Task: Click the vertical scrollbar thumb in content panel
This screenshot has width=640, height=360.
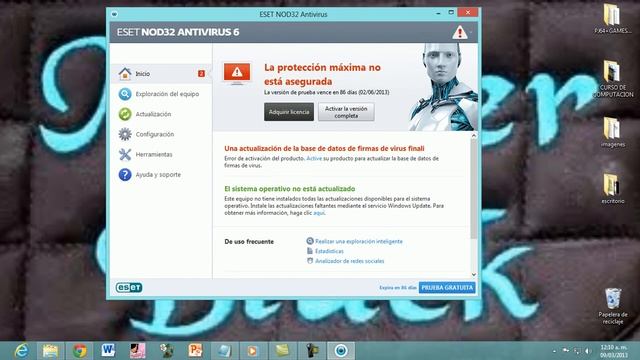Action: pos(474,189)
